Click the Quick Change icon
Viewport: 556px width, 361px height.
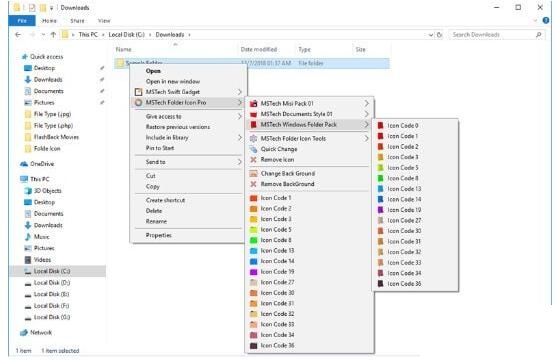(253, 149)
